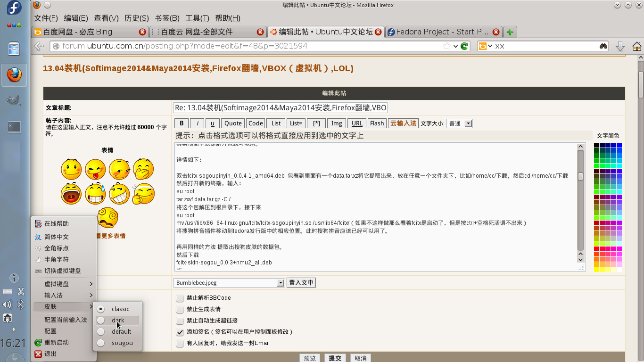Check 禁止生成表情
The height and width of the screenshot is (362, 644).
tap(180, 309)
